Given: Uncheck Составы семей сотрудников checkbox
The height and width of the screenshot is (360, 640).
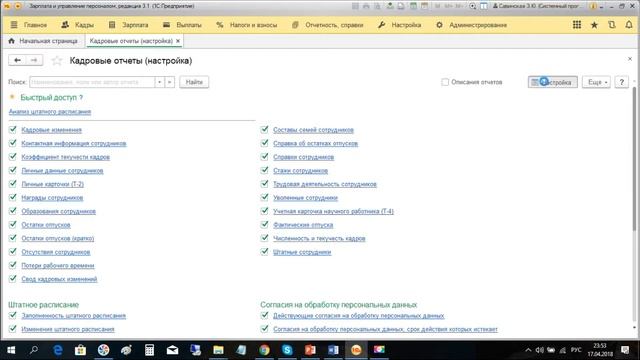Looking at the screenshot, I should [264, 129].
